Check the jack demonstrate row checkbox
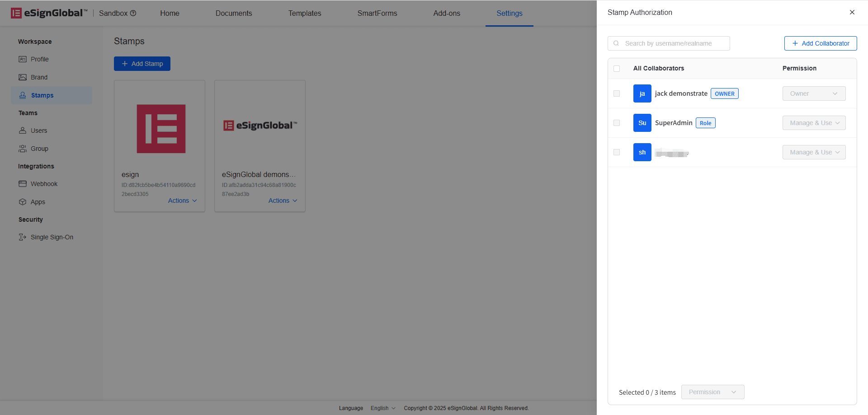This screenshot has height=415, width=868. (617, 93)
